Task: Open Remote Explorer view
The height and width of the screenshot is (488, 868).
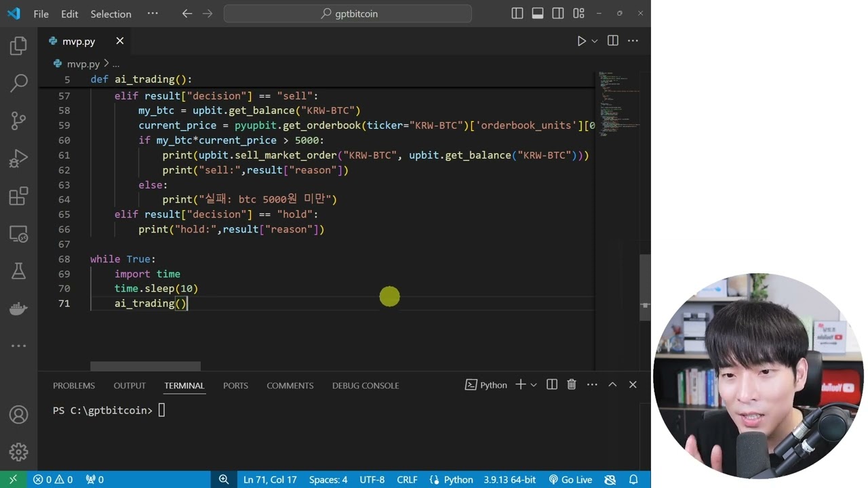Action: coord(18,234)
